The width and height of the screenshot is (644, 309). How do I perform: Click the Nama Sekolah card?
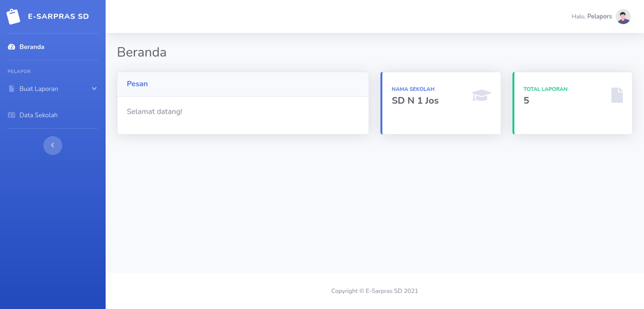click(441, 103)
